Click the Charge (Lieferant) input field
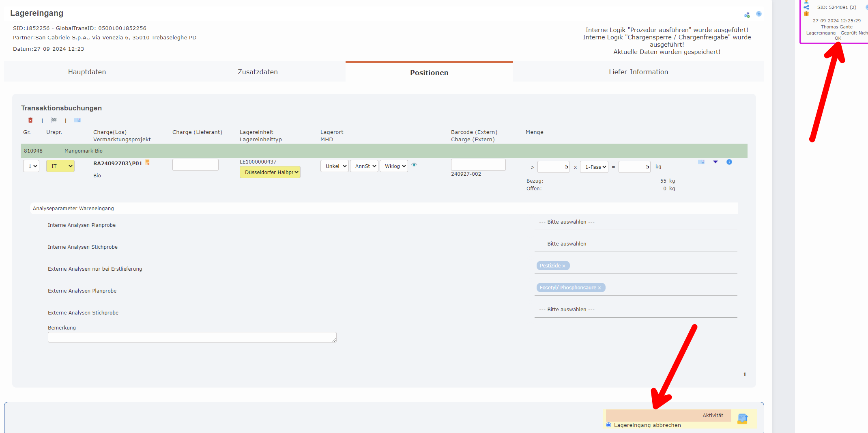Screen dimensions: 868x433 [195, 165]
